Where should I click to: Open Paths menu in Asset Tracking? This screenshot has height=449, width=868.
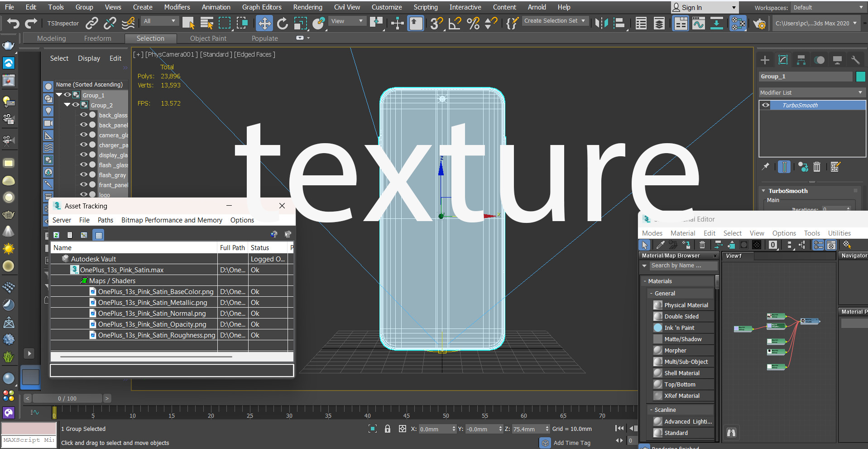click(106, 220)
